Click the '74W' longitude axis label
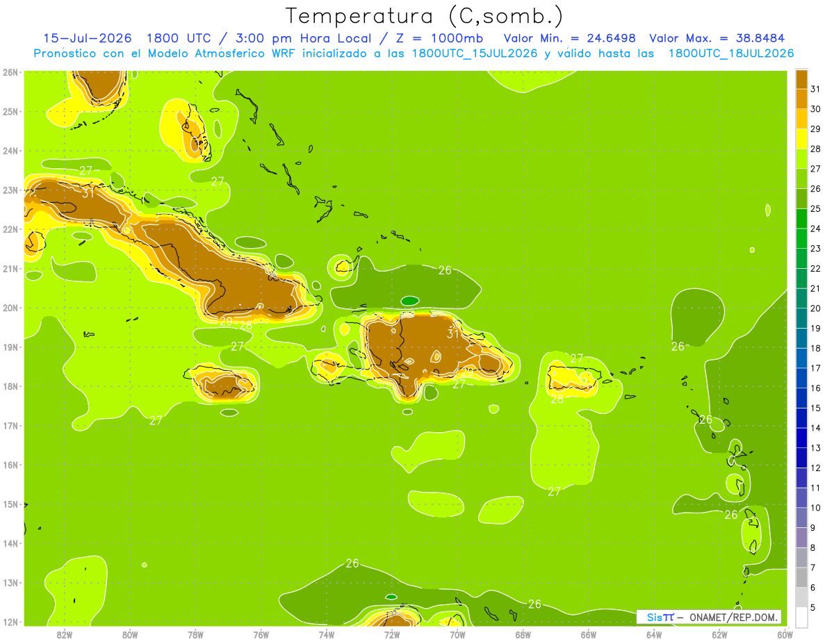The height and width of the screenshot is (644, 834). pyautogui.click(x=327, y=634)
